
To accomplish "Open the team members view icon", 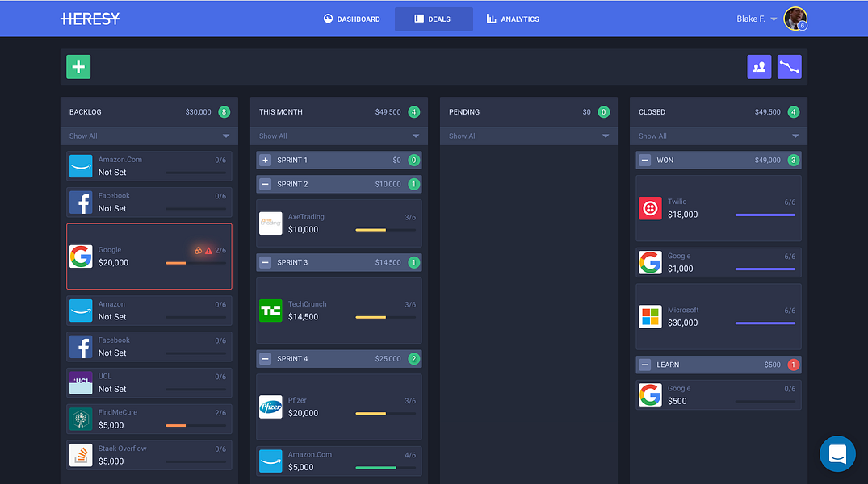I will pos(759,67).
